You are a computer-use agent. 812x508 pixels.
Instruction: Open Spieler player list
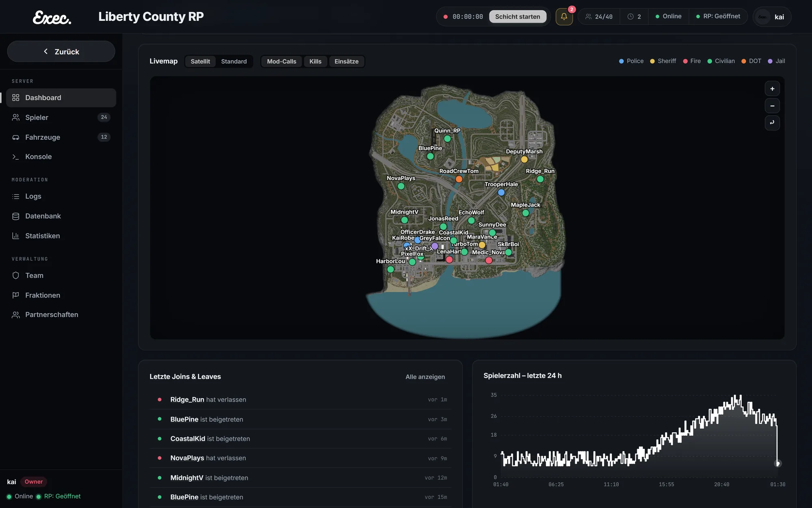tap(61, 117)
